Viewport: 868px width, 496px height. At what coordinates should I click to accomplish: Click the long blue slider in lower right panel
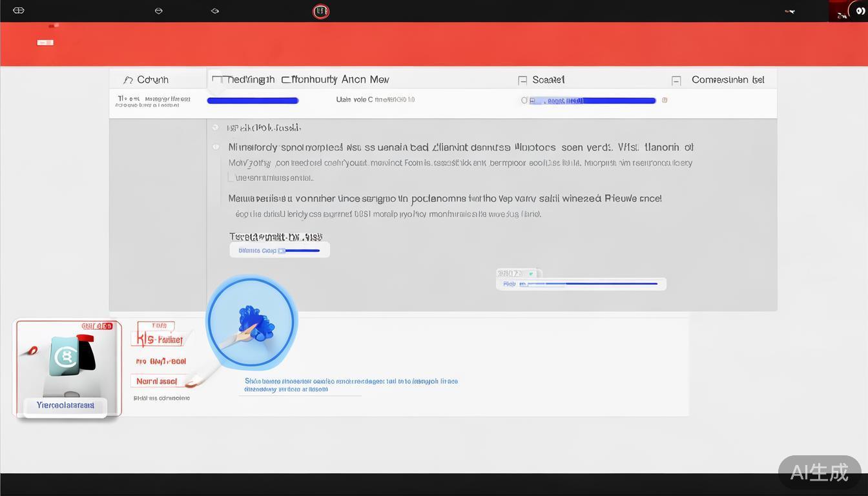(588, 284)
